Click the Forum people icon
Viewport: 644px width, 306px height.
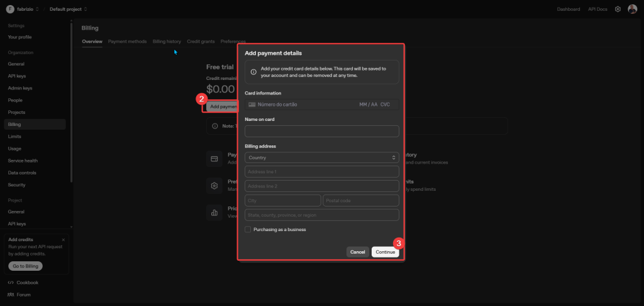click(x=11, y=295)
